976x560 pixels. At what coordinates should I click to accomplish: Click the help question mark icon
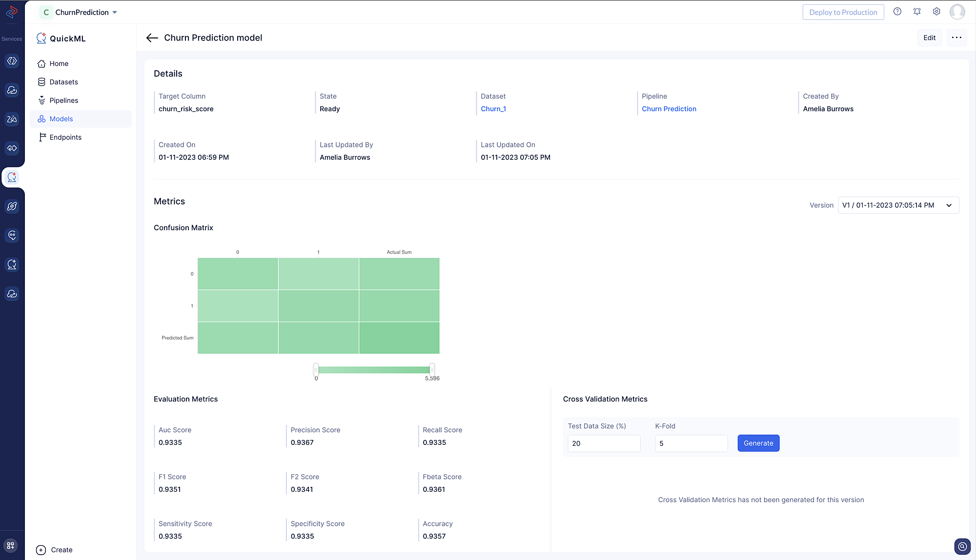click(x=897, y=12)
